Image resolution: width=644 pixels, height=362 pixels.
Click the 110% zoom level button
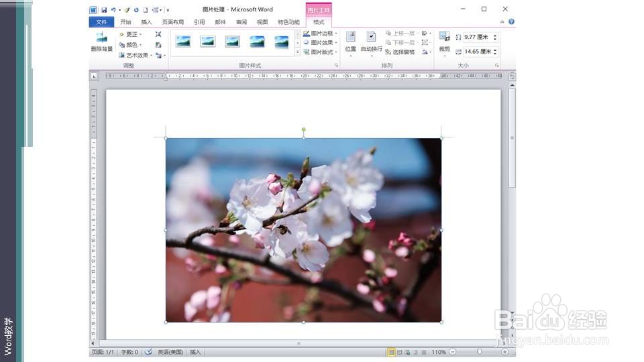pyautogui.click(x=439, y=352)
